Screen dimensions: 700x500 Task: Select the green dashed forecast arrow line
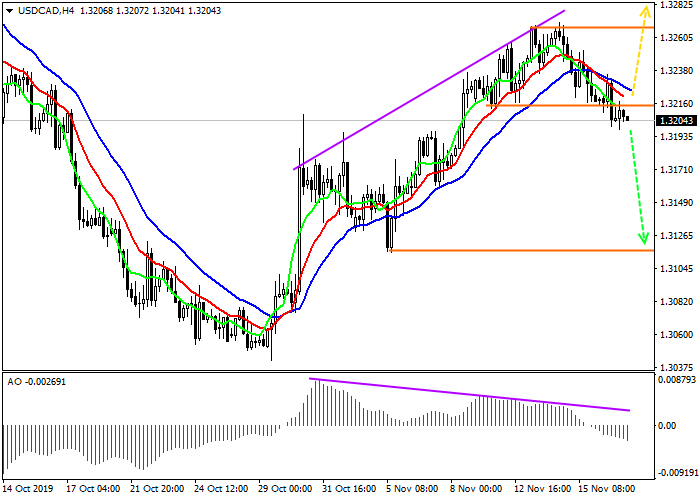(636, 180)
